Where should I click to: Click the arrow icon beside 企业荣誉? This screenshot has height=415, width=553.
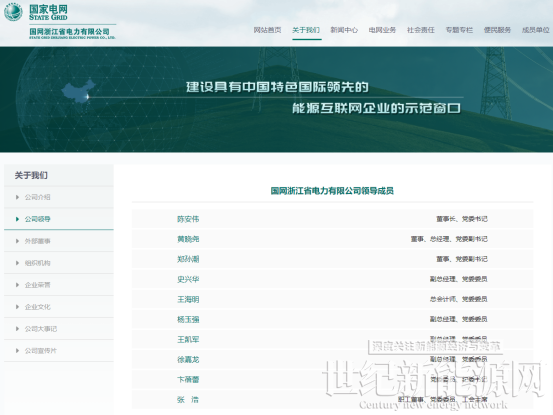(x=17, y=285)
